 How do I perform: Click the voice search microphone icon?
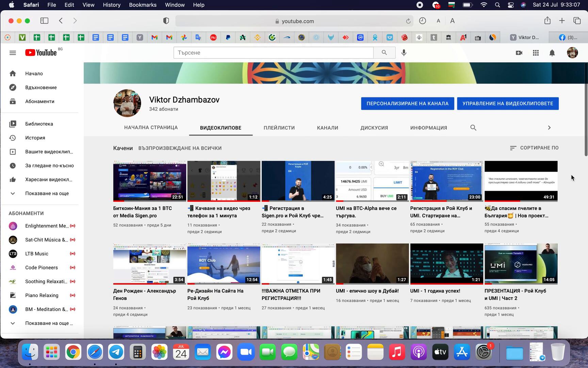point(404,53)
